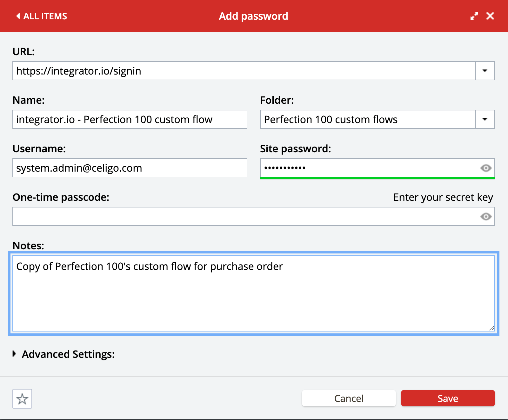Select the Name input field
This screenshot has width=508, height=420.
coord(130,119)
